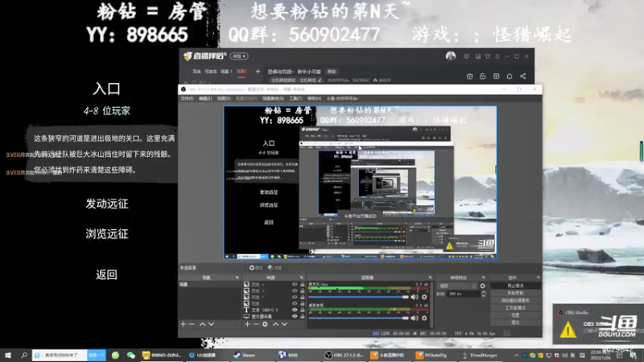
Task: Click 停止推流 in OBS Controls
Action: coord(515,286)
